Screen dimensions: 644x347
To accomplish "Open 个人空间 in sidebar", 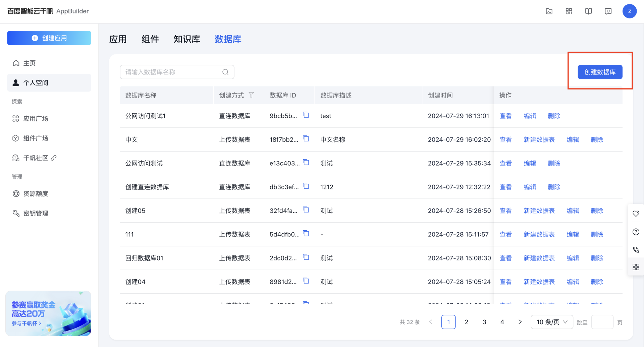I will tap(49, 83).
